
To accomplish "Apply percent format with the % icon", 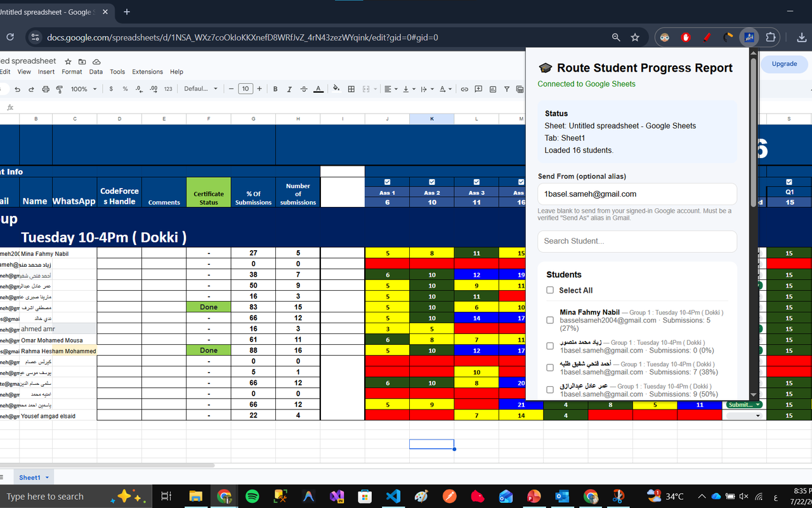I will tap(125, 89).
